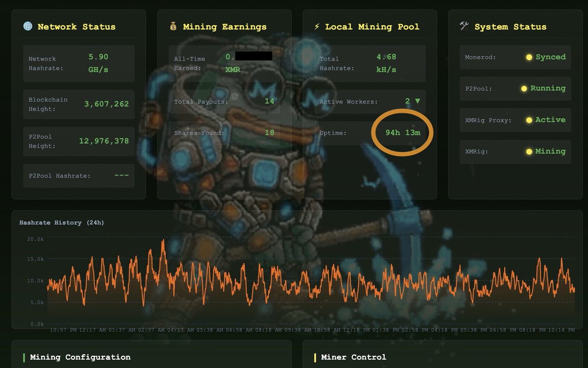Click the Active Workers label
The image size is (588, 368).
pos(349,102)
